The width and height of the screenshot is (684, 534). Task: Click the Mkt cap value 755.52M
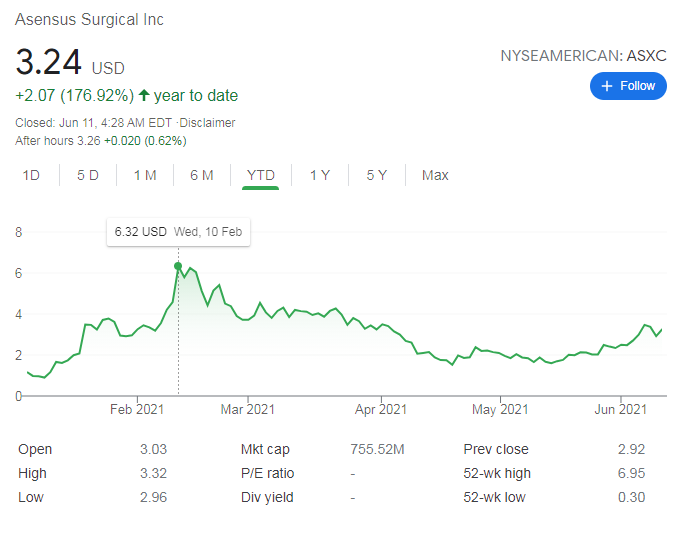point(377,449)
